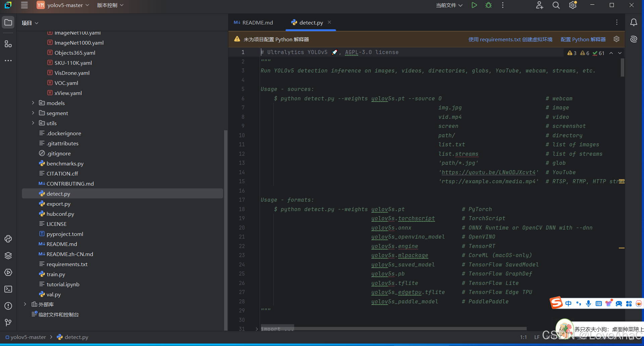This screenshot has height=346, width=644.
Task: Close the detect.py tab
Action: (x=329, y=22)
